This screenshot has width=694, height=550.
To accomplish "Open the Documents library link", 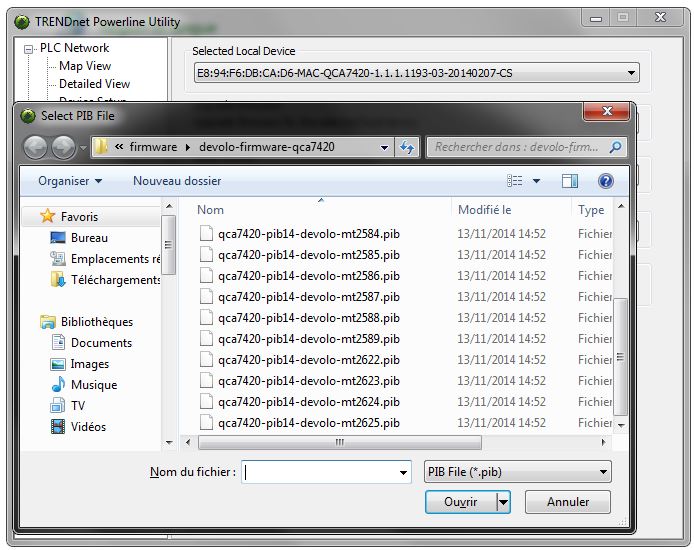I will click(101, 342).
